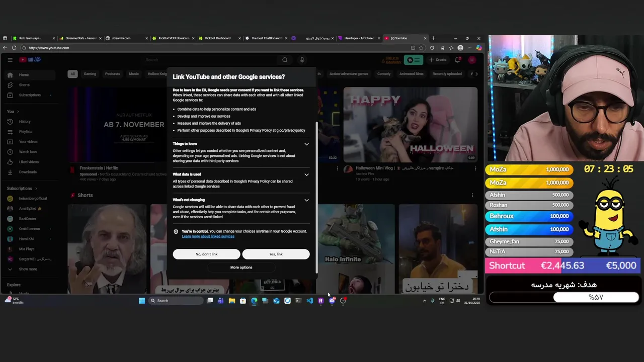Screen dimensions: 644x362
Task: Open the YouTube hamburger guide menu
Action: (10, 60)
